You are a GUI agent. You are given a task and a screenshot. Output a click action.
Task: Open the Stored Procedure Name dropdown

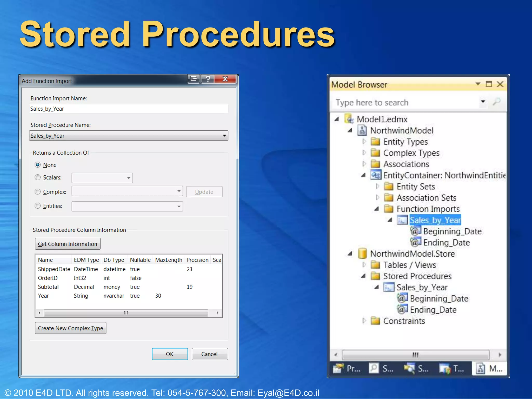tap(224, 136)
